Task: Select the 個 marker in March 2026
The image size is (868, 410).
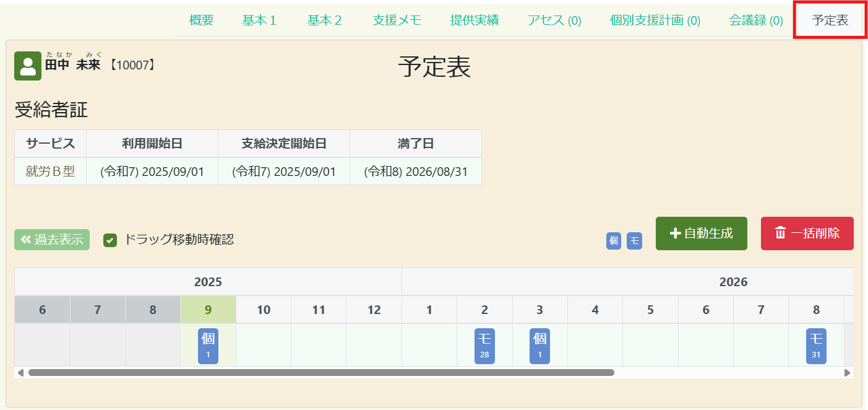Action: pos(539,346)
